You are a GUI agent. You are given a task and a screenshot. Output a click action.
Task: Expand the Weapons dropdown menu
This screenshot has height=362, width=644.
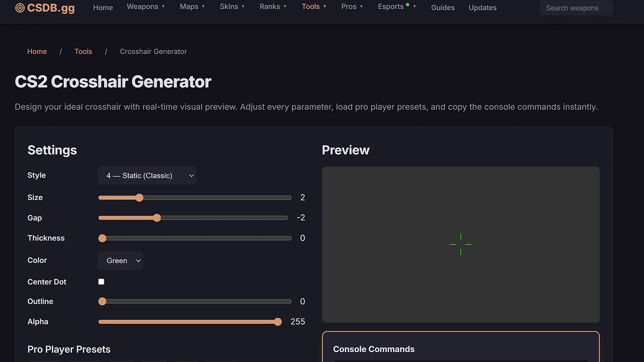pyautogui.click(x=146, y=6)
